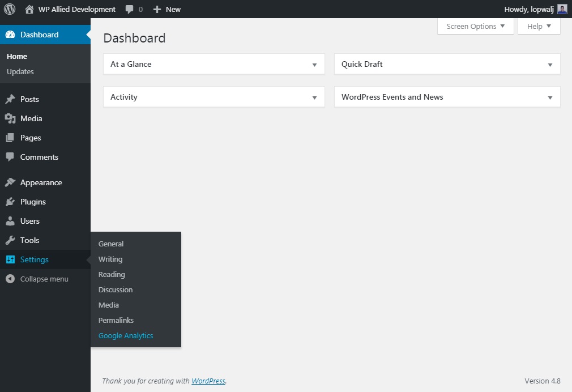Go to Discussion settings
572x392 pixels.
(x=116, y=290)
